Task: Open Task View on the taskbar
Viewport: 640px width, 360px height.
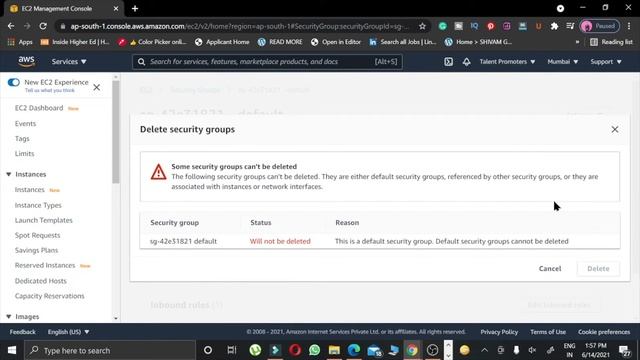Action: 232,350
